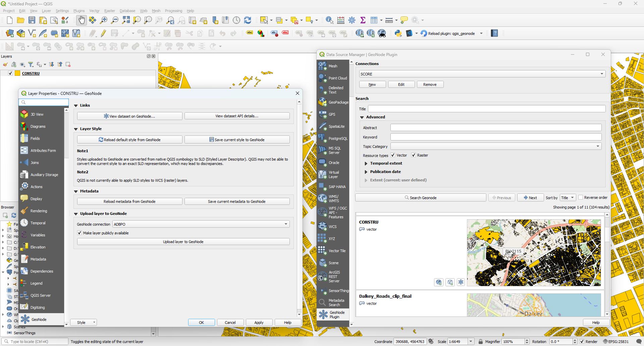Image resolution: width=644 pixels, height=346 pixels.
Task: Open 3D View in Layer Properties sidebar
Action: (41, 114)
